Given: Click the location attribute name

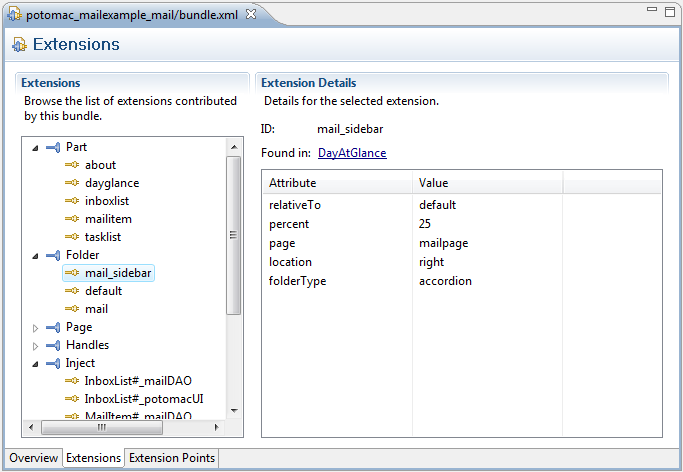Looking at the screenshot, I should coord(290,262).
